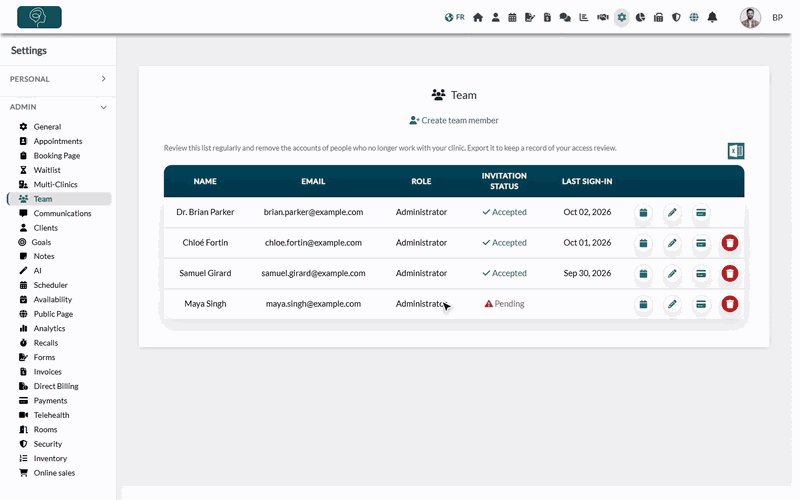
Task: Edit Chloé Fortin with pencil icon
Action: (672, 243)
